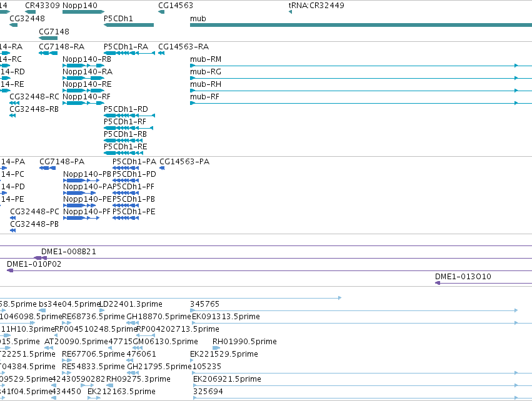Click the P5CDh1 gene label in top track
This screenshot has width=532, height=401.
point(118,19)
